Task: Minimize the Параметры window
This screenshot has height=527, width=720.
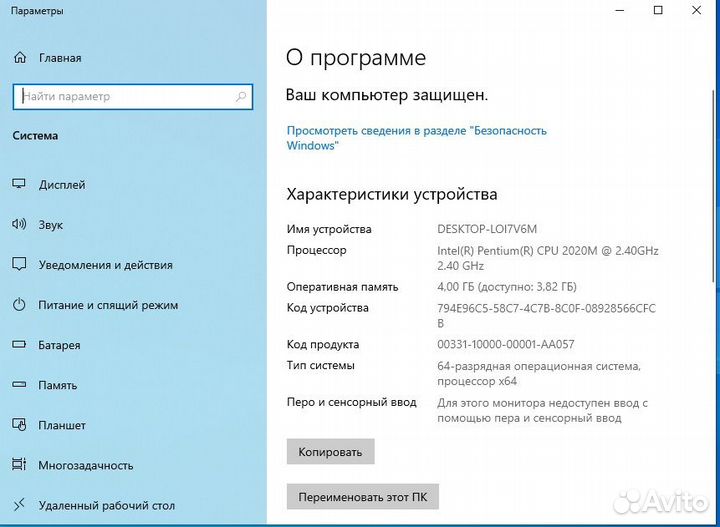Action: (619, 10)
